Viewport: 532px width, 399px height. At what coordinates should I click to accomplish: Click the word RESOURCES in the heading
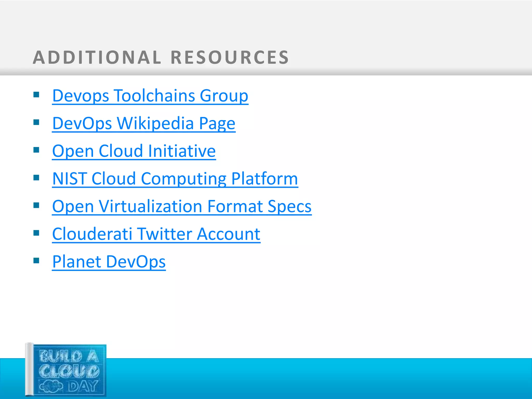pyautogui.click(x=230, y=57)
